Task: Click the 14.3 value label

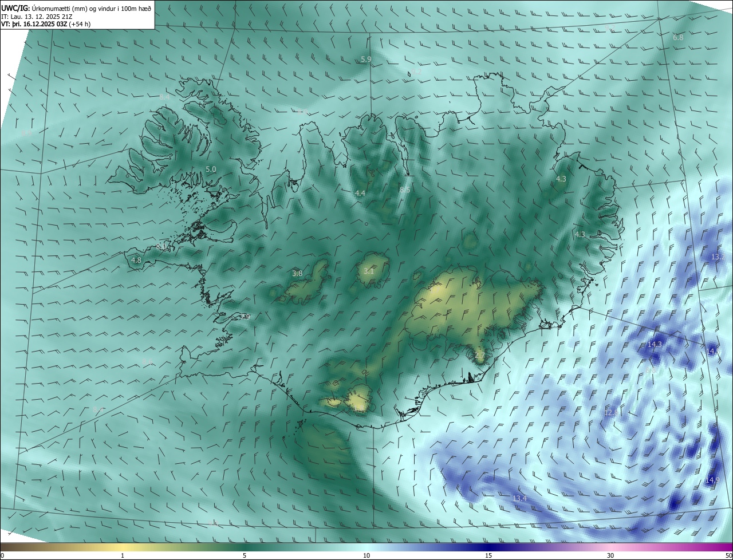Action: [x=655, y=344]
